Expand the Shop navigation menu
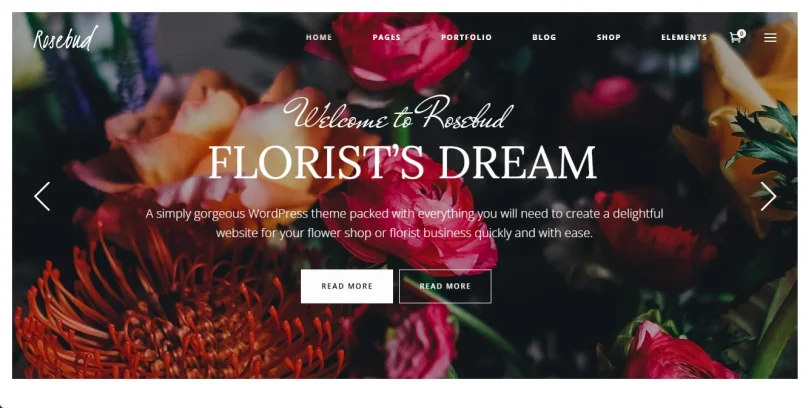808x408 pixels. [x=609, y=37]
